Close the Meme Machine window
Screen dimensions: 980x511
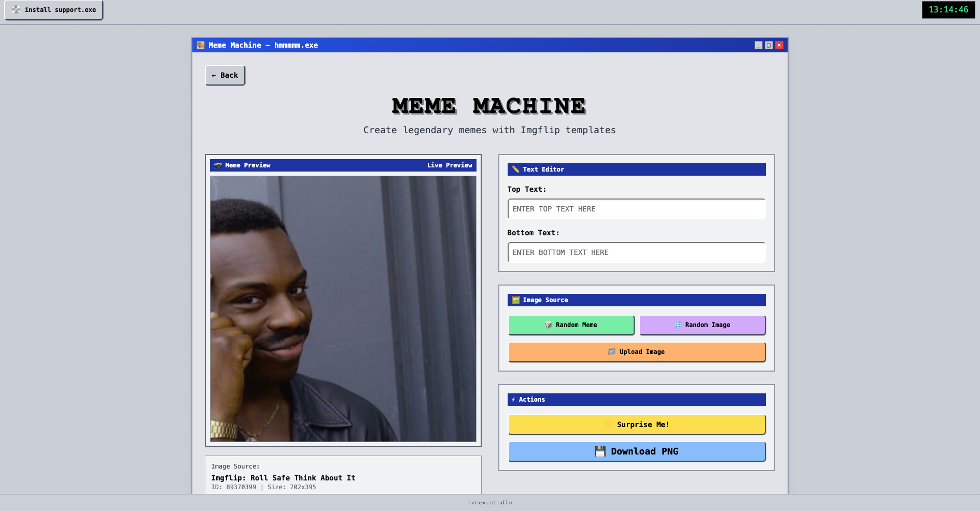pyautogui.click(x=779, y=45)
